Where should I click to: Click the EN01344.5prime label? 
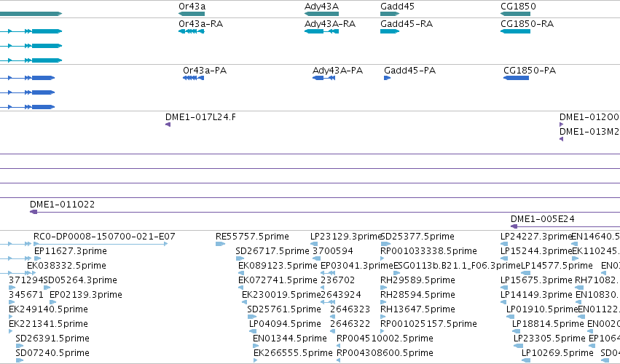(290, 339)
